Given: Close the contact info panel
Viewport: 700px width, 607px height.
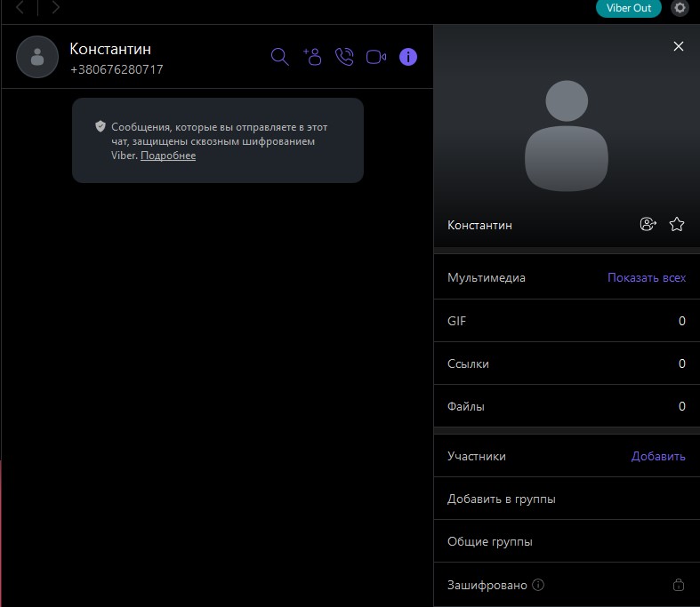Looking at the screenshot, I should [x=679, y=46].
